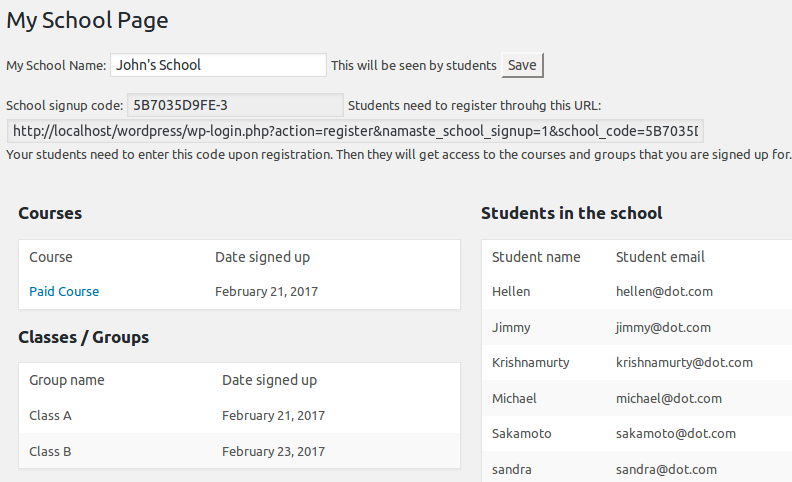Viewport: 792px width, 482px height.
Task: Click the Group name column header
Action: (67, 380)
